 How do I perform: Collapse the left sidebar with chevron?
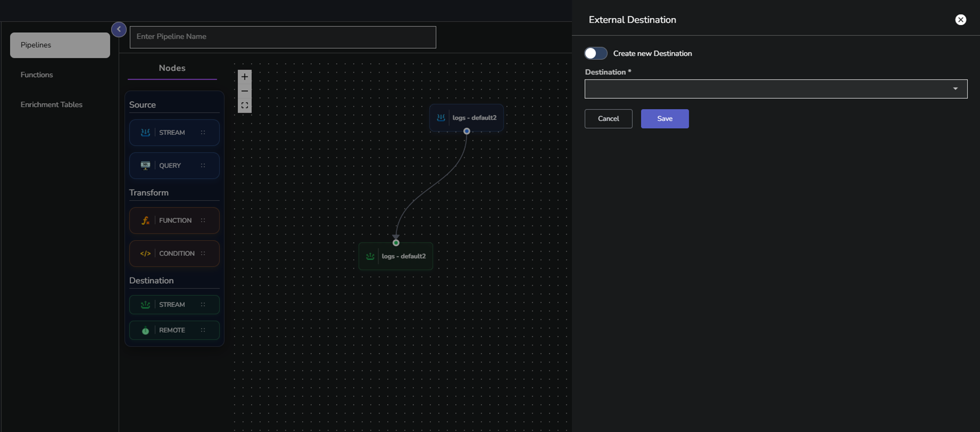pos(119,29)
